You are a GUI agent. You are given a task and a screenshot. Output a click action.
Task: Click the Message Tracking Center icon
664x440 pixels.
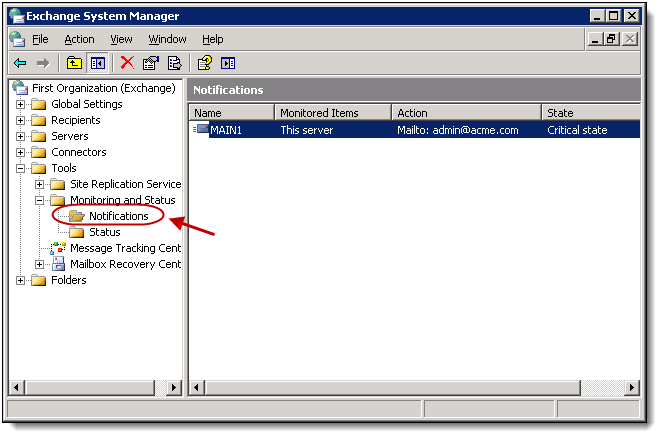(x=58, y=248)
